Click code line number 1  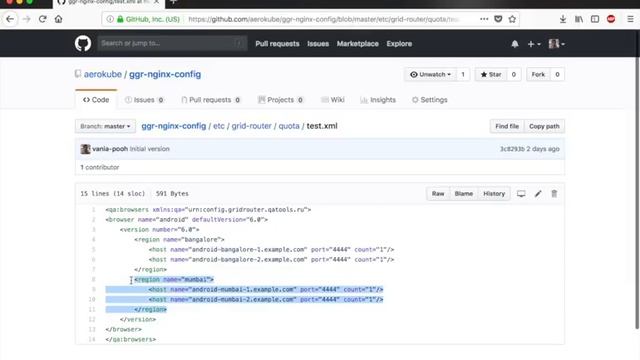pyautogui.click(x=93, y=209)
